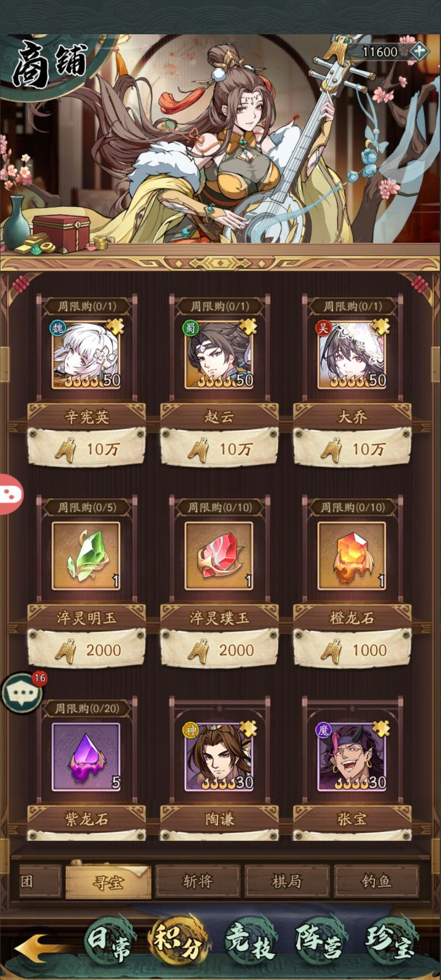Screen dimensions: 441x980
Task: Select the 辛宪英 hero portrait
Action: (x=86, y=355)
